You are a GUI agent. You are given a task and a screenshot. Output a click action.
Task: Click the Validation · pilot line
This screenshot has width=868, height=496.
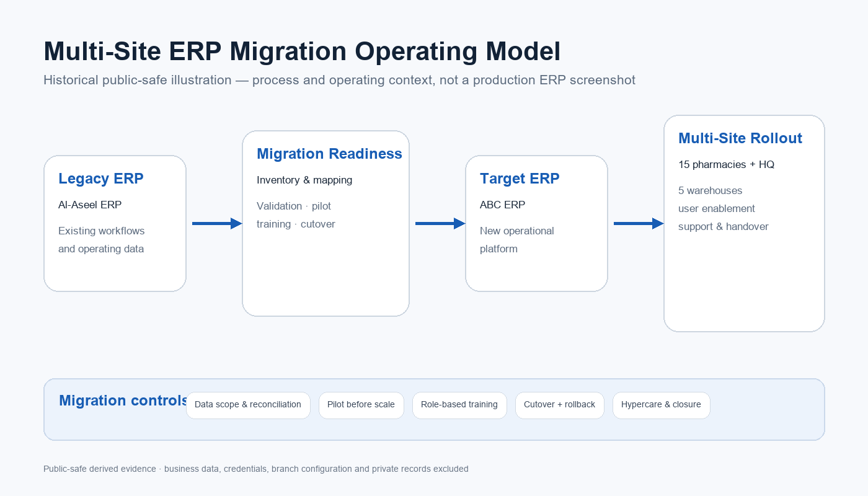pos(294,206)
